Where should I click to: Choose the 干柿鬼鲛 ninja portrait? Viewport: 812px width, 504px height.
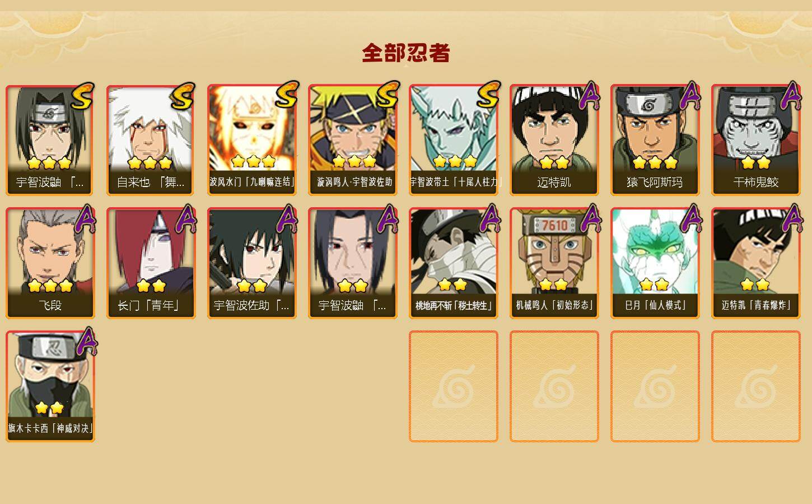[755, 140]
